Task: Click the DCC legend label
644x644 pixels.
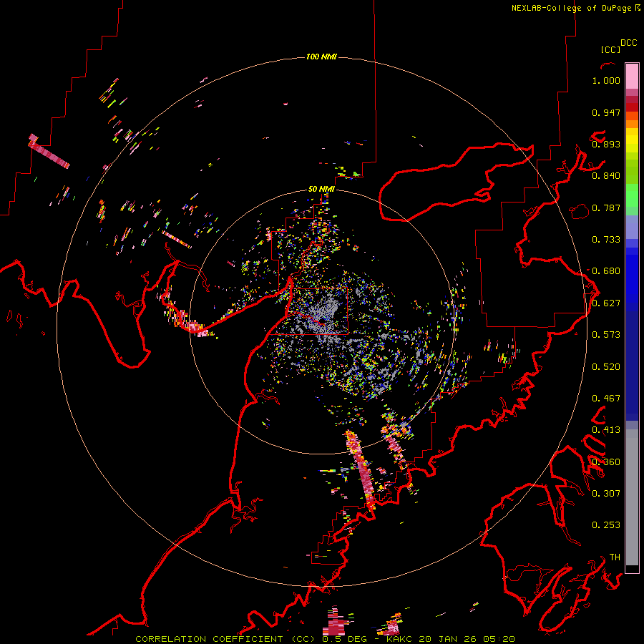Action: click(x=628, y=43)
